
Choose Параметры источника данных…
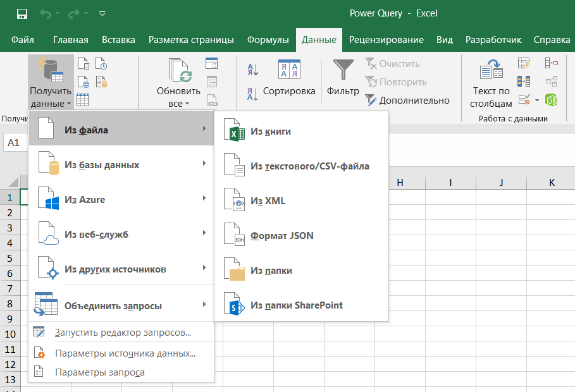(x=121, y=353)
